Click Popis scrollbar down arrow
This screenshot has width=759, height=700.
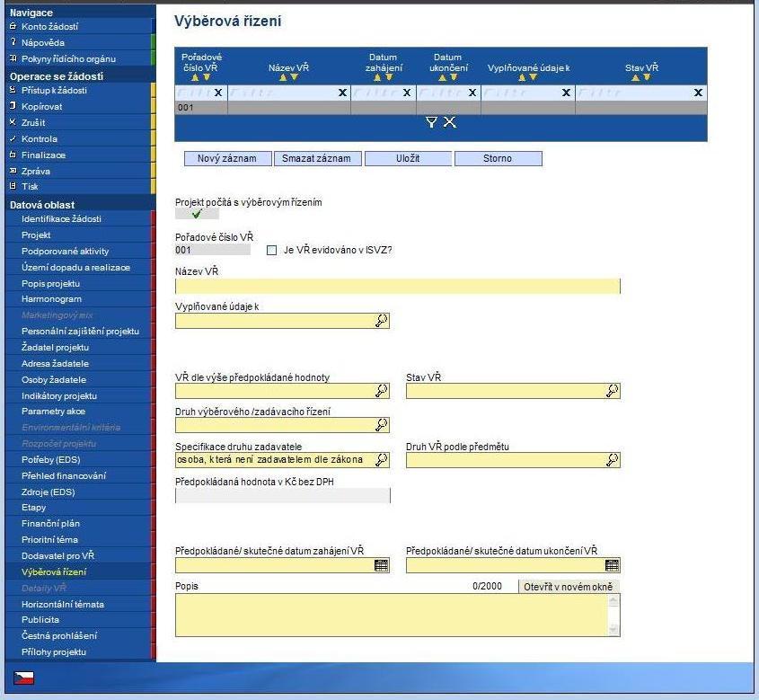coord(613,629)
